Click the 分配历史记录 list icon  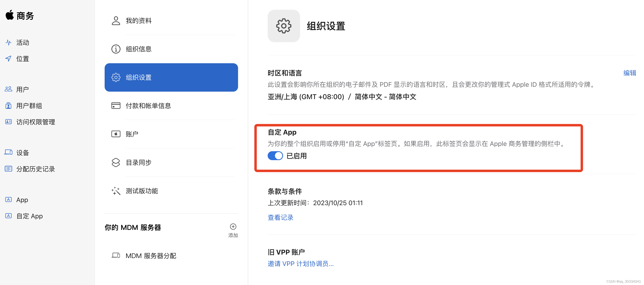[x=9, y=169]
